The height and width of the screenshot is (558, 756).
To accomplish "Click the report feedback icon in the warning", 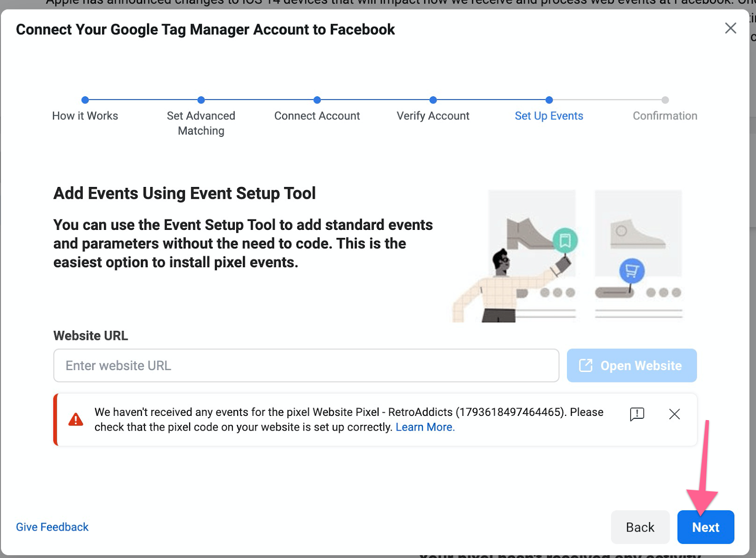I will (x=637, y=414).
